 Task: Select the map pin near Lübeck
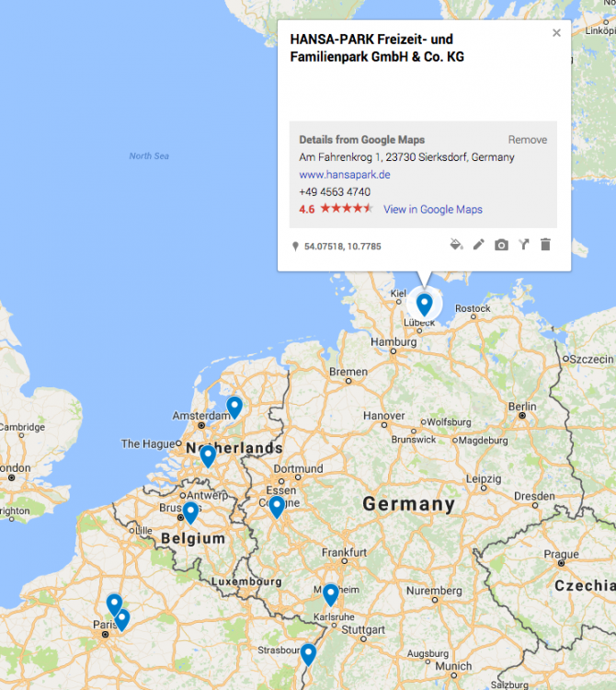point(424,303)
